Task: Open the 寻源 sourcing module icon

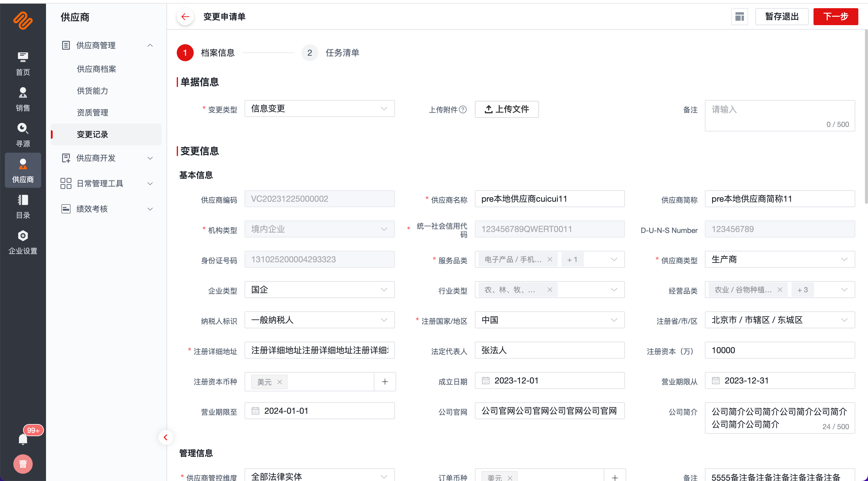Action: [23, 135]
